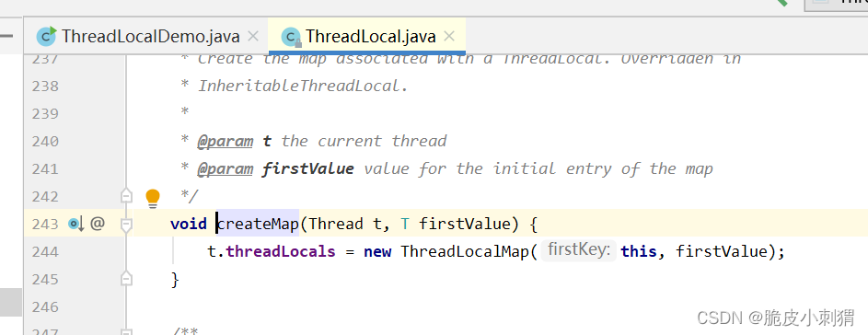Viewport: 868px width, 335px height.
Task: Click the threadLocals field in line 244
Action: (x=281, y=252)
